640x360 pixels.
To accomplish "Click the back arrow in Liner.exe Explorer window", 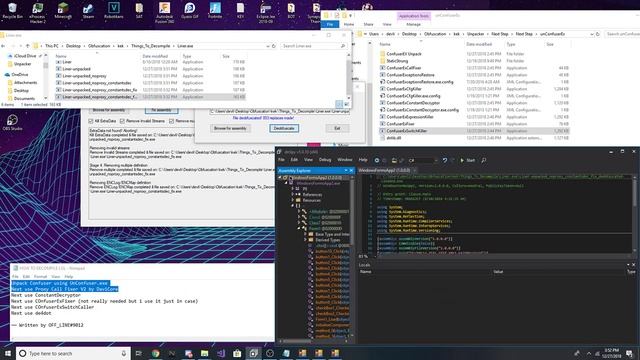I will pos(4,46).
